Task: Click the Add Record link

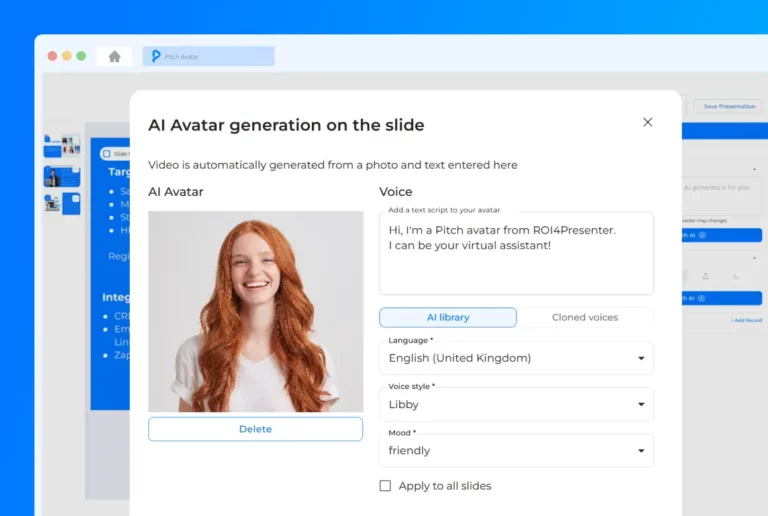Action: 746,320
